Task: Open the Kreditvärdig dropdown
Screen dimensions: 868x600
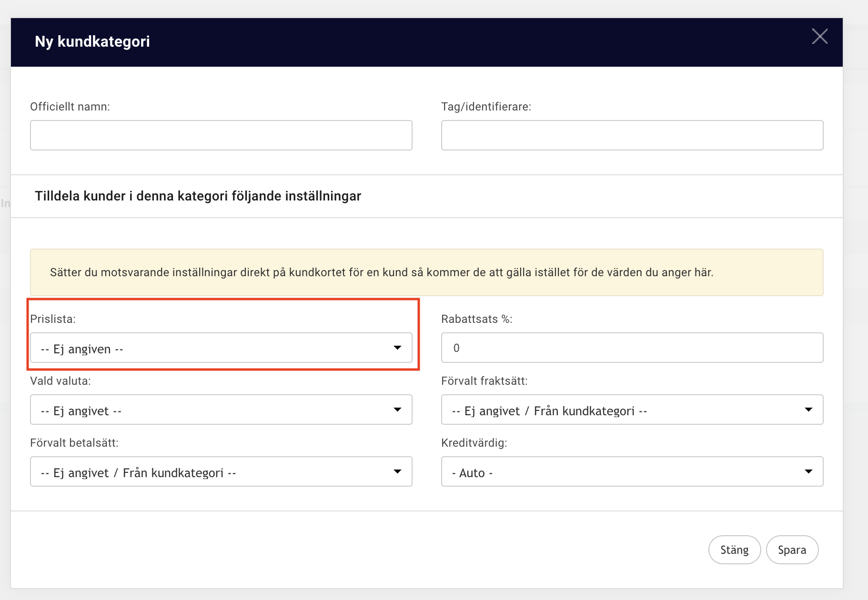Action: tap(632, 471)
